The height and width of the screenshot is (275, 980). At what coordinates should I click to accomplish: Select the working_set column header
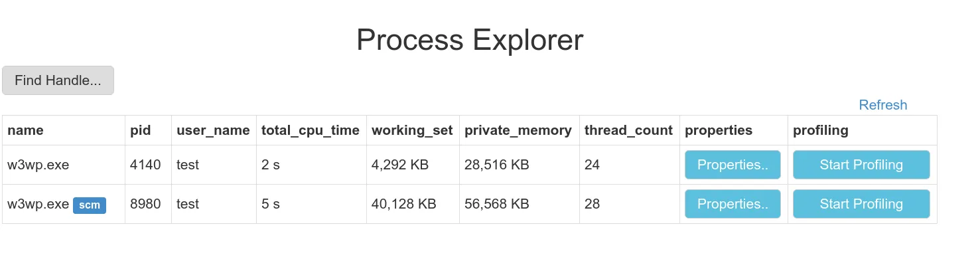pos(412,130)
